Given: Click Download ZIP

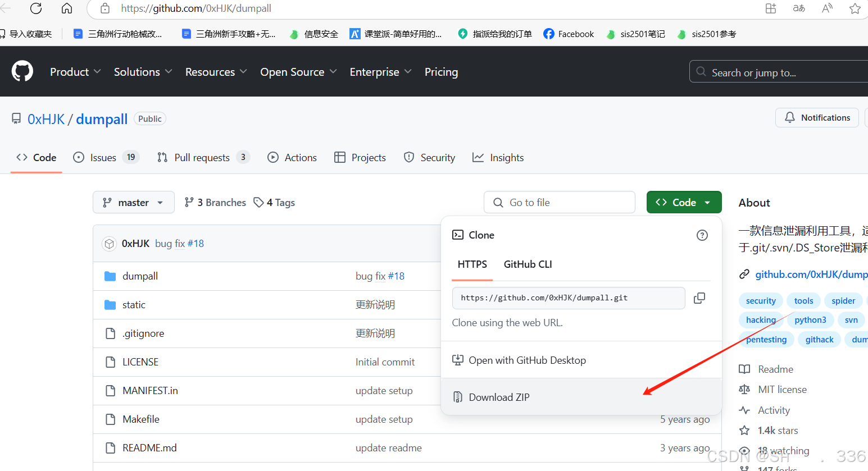Looking at the screenshot, I should pyautogui.click(x=581, y=397).
